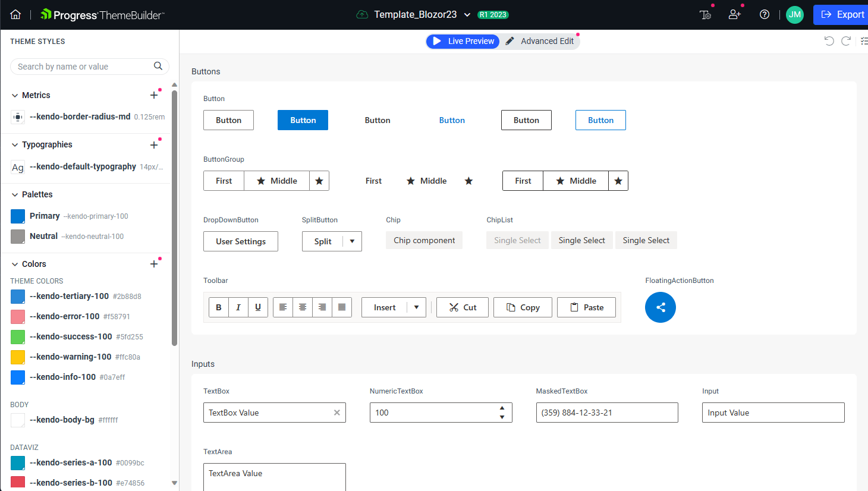
Task: Toggle Middle in the first ButtonGroup
Action: pyautogui.click(x=277, y=181)
